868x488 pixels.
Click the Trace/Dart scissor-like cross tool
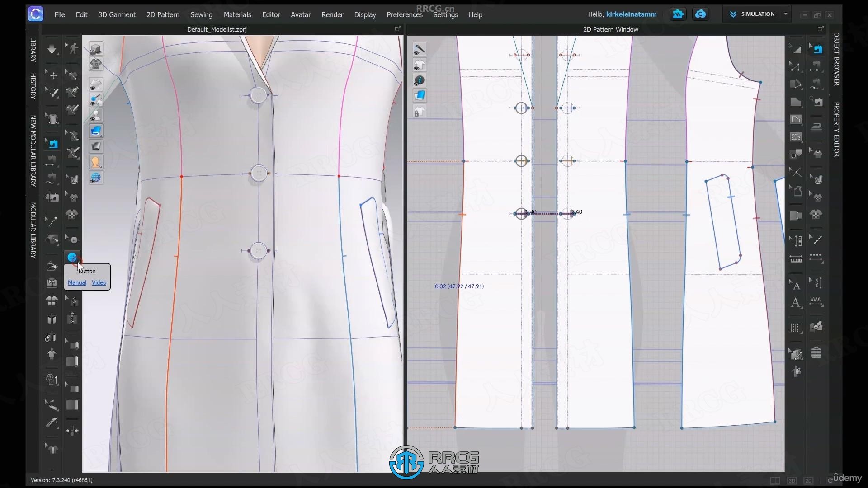796,172
